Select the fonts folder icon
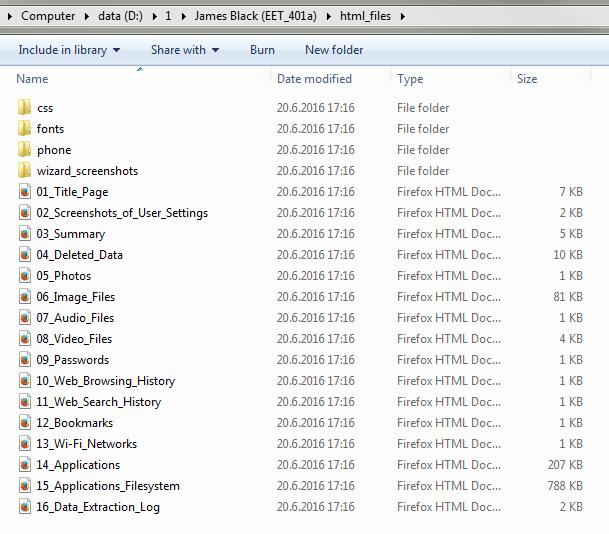This screenshot has width=609, height=534. (25, 129)
